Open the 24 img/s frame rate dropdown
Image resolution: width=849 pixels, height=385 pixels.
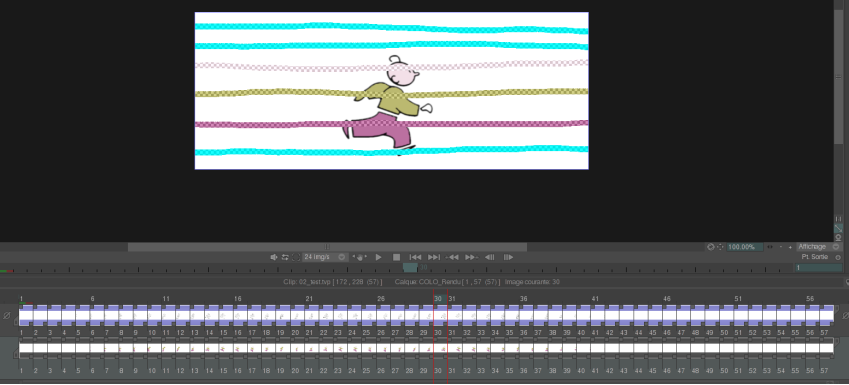pos(325,257)
